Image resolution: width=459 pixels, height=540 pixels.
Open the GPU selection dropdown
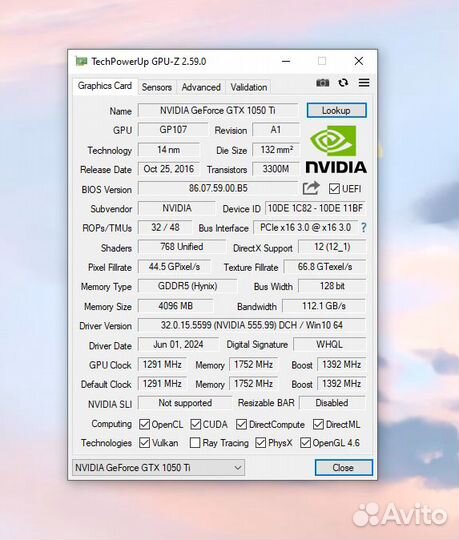158,467
